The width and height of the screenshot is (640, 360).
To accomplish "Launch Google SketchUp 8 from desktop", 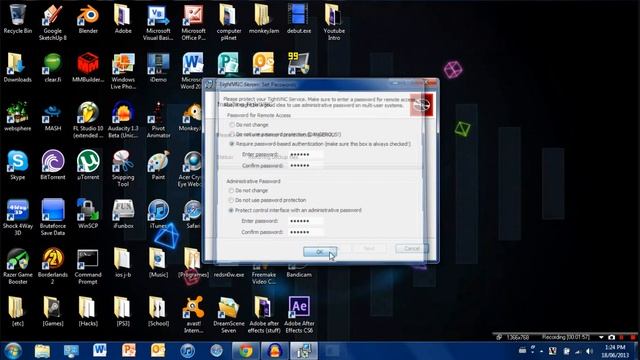I will [53, 22].
